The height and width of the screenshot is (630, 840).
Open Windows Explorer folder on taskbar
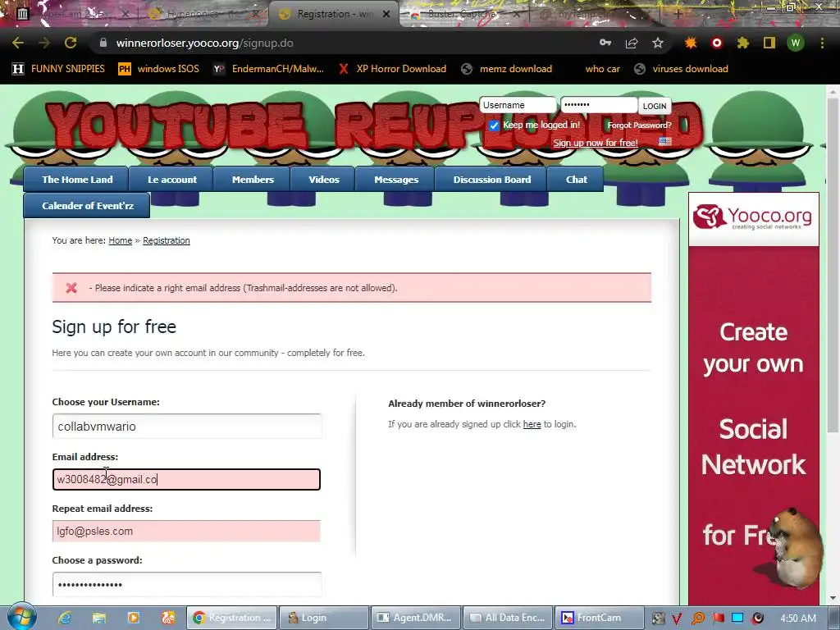tap(99, 618)
